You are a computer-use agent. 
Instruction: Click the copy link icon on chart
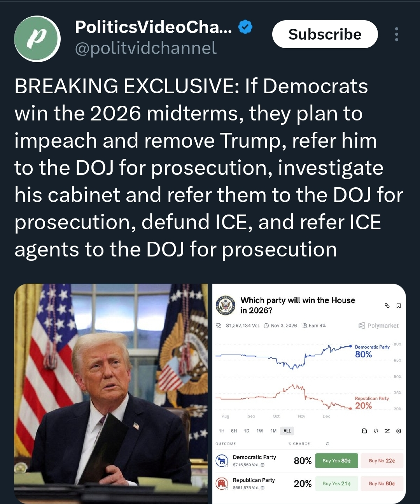(387, 305)
